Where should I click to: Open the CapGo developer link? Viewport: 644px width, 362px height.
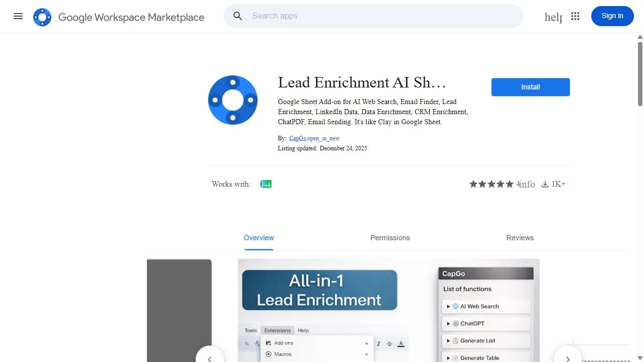(297, 138)
